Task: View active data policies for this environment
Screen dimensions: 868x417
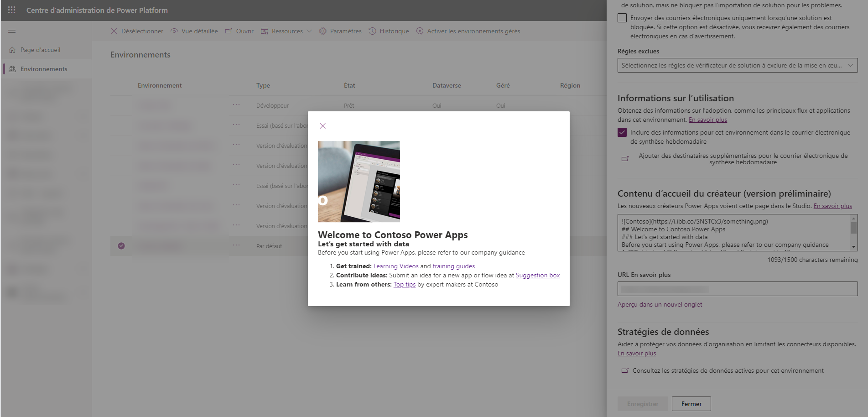Action: tap(722, 370)
